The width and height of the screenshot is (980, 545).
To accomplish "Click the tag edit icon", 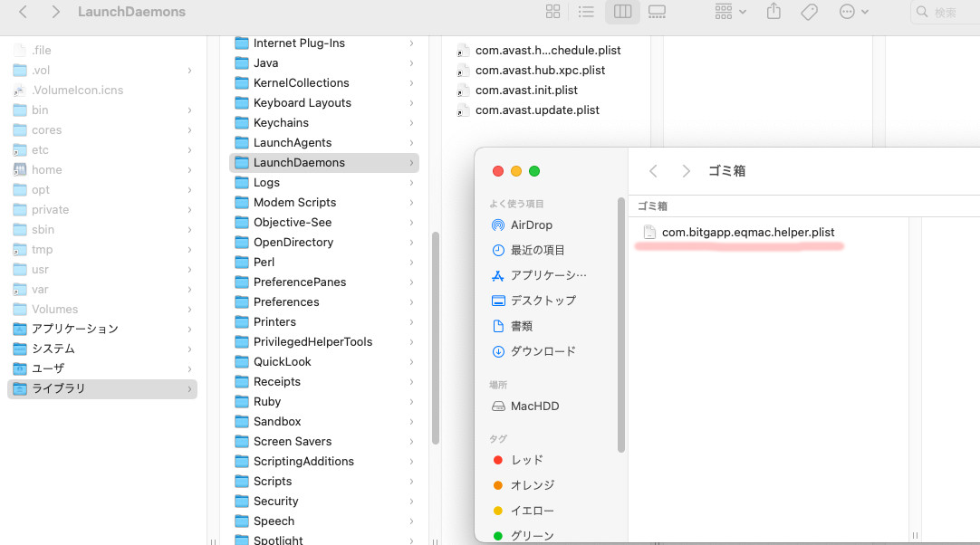I will pos(809,12).
